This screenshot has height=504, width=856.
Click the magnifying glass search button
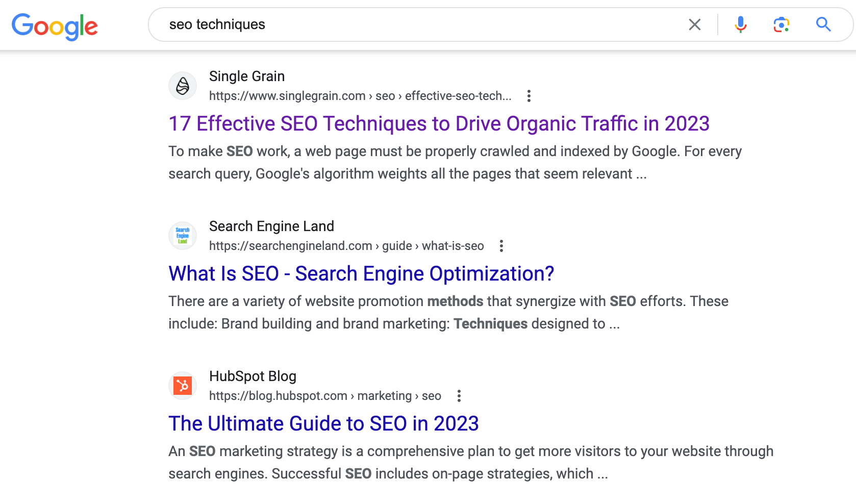[823, 24]
